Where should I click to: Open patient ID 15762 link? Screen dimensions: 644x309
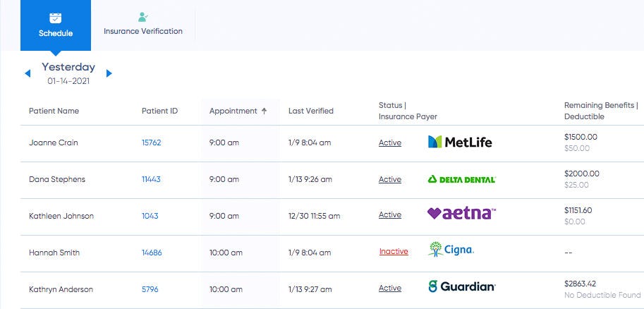[x=151, y=143]
